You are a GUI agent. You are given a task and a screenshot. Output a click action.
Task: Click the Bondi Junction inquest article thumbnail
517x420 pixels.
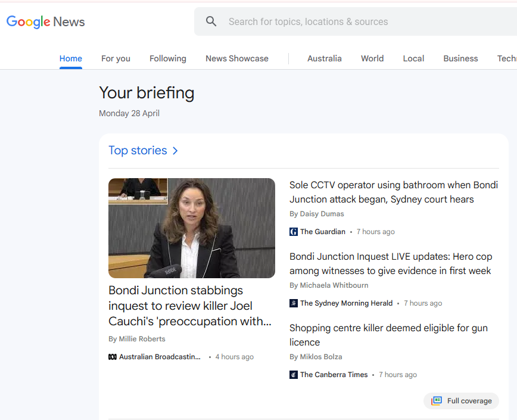191,228
